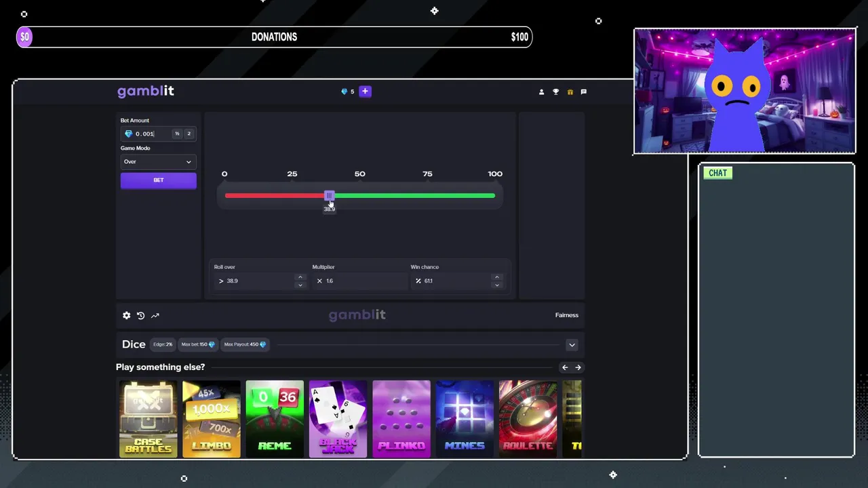The image size is (868, 488).
Task: Click the Max Payout: 450 badge
Action: [245, 344]
